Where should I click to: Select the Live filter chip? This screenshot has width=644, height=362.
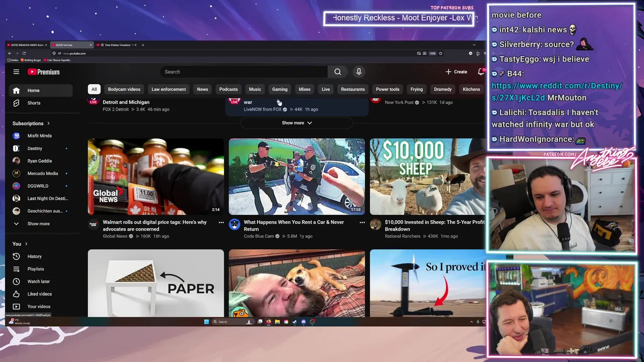326,89
